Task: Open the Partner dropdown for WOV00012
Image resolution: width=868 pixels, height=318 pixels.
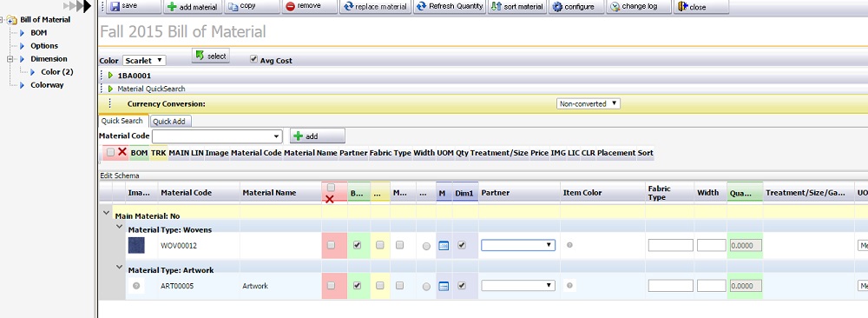Action: pyautogui.click(x=518, y=245)
